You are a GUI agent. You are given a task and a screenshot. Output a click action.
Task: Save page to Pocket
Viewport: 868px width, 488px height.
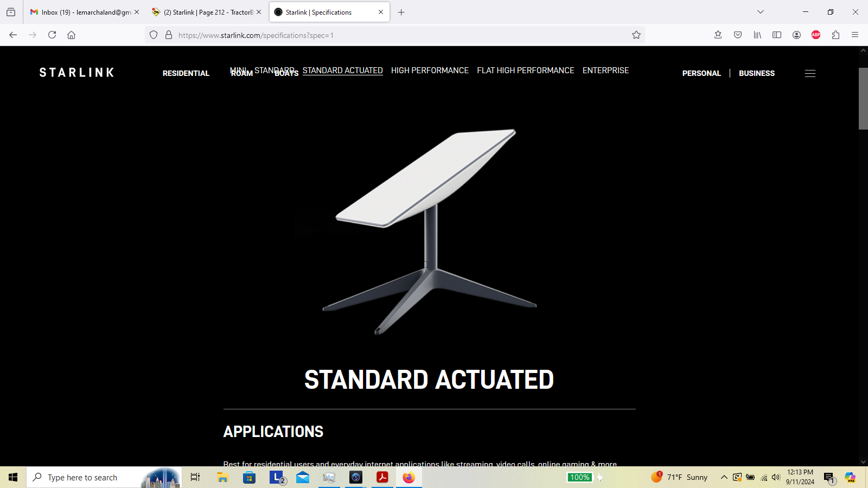click(x=738, y=35)
